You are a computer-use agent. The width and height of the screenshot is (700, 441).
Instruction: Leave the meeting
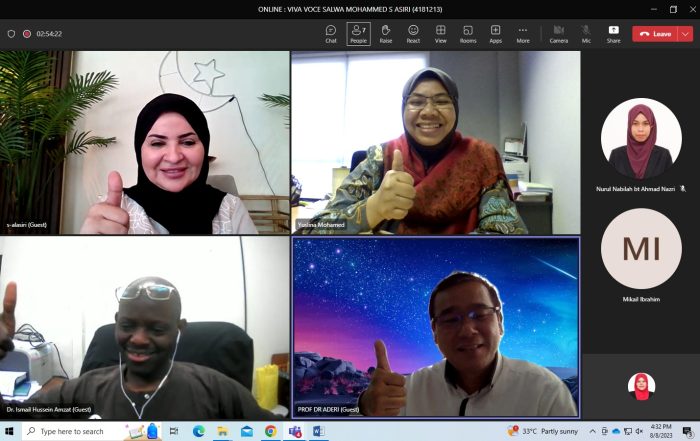point(656,34)
